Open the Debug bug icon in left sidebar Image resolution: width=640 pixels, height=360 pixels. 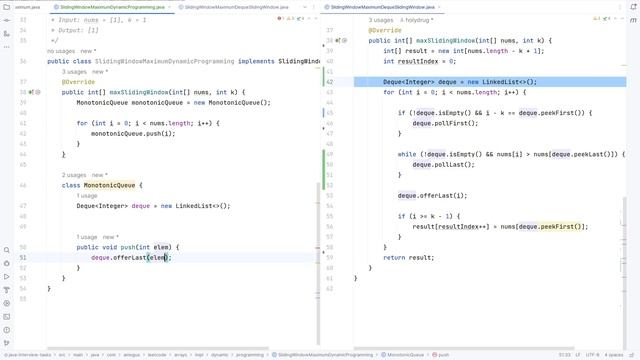pyautogui.click(x=7, y=264)
